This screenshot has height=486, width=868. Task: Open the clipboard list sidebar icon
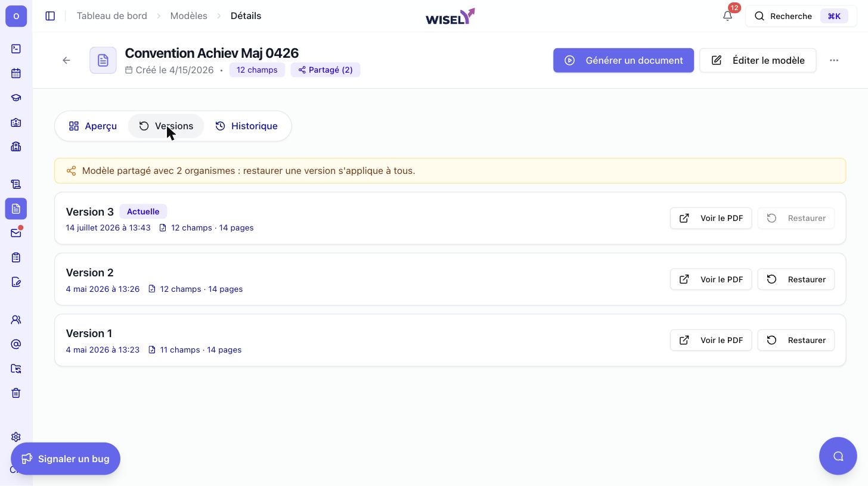(x=16, y=257)
